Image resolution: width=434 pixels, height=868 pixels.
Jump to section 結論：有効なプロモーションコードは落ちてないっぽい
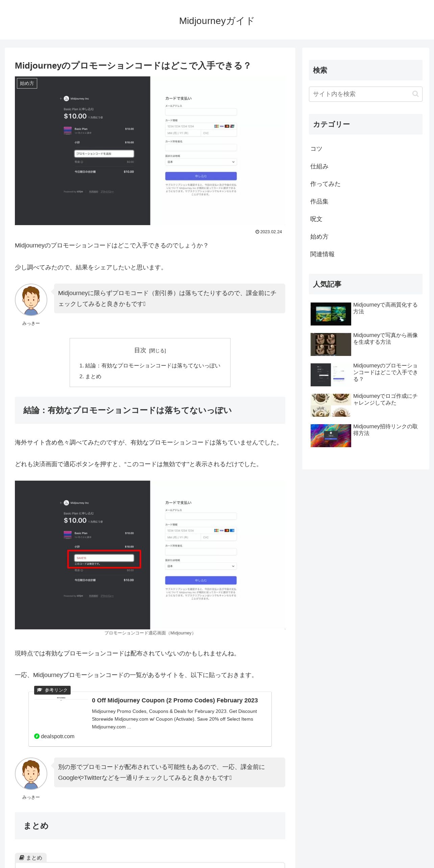point(153,365)
